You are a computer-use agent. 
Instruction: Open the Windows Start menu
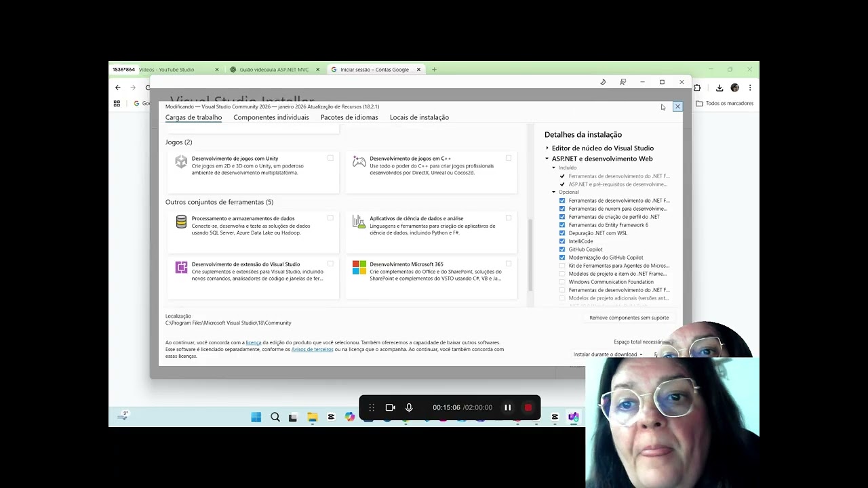[256, 417]
